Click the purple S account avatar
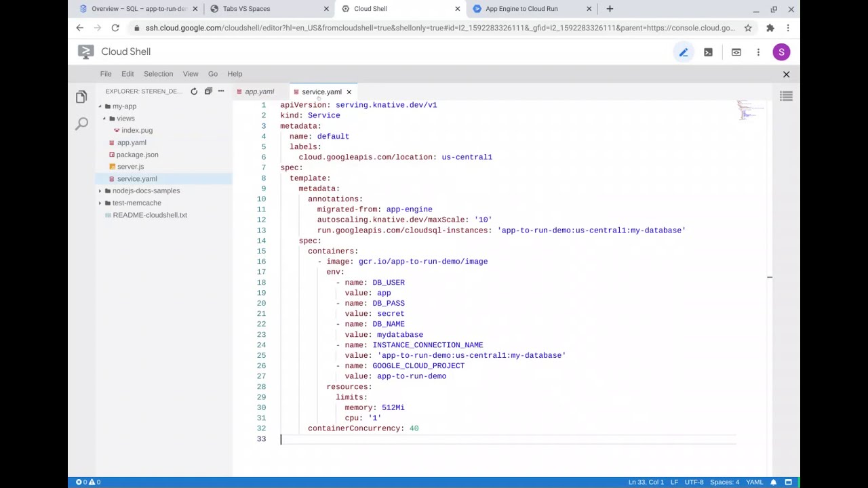The height and width of the screenshot is (488, 868). 781,52
